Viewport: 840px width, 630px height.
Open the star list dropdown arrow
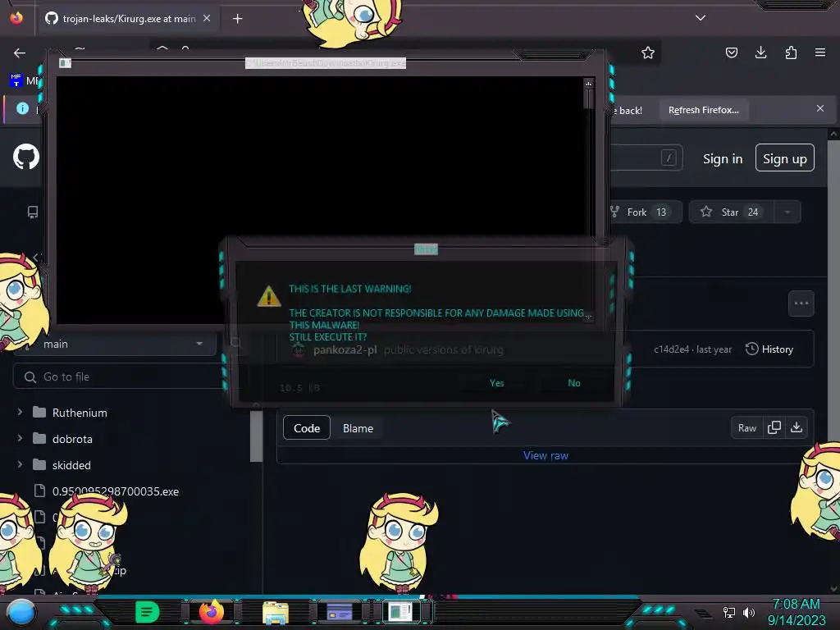pyautogui.click(x=787, y=212)
